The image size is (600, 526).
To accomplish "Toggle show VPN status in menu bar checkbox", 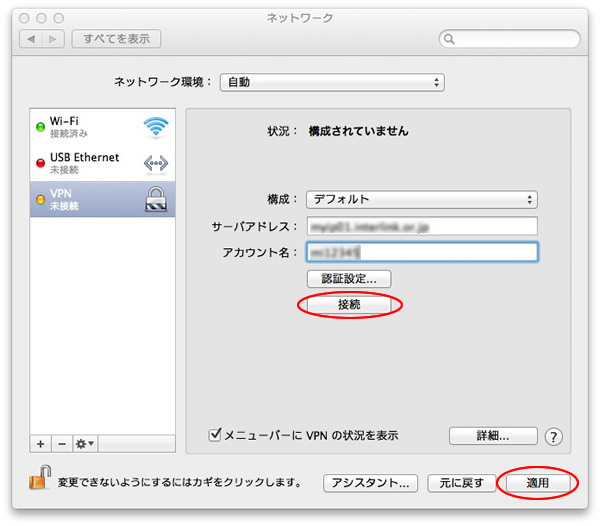I will pos(214,435).
